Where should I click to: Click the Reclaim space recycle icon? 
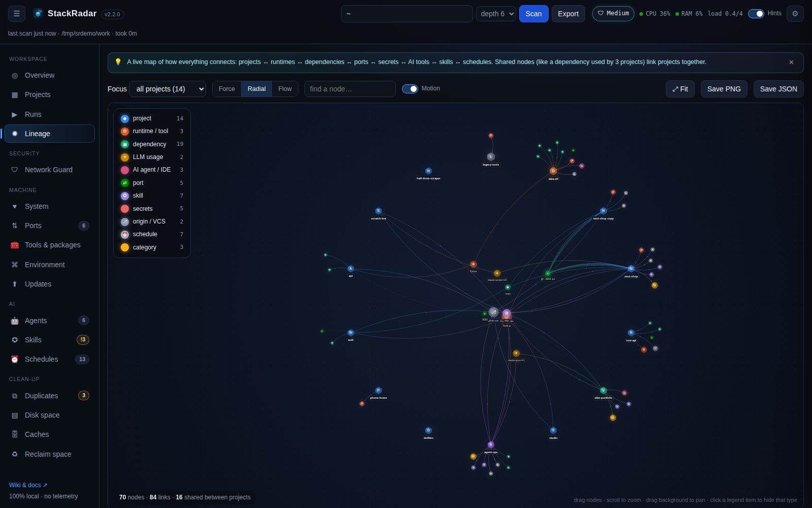15,454
